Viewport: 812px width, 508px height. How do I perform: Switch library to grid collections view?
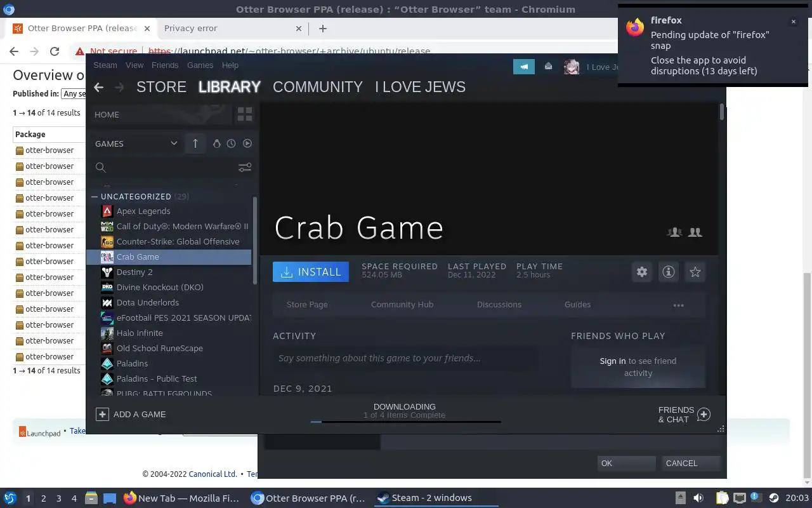tap(244, 114)
